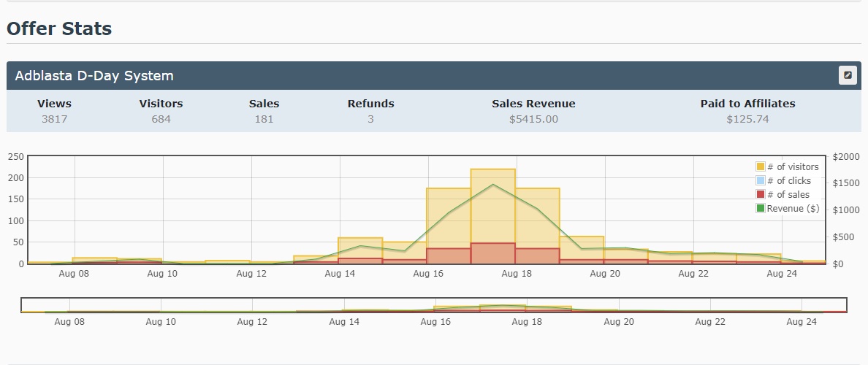Click 'Aug 08' on the main chart axis

coord(74,273)
